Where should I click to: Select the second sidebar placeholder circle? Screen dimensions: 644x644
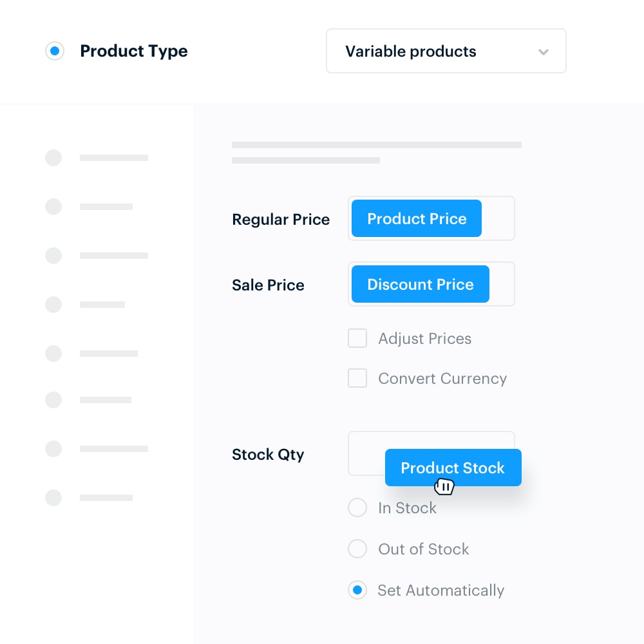pyautogui.click(x=53, y=207)
